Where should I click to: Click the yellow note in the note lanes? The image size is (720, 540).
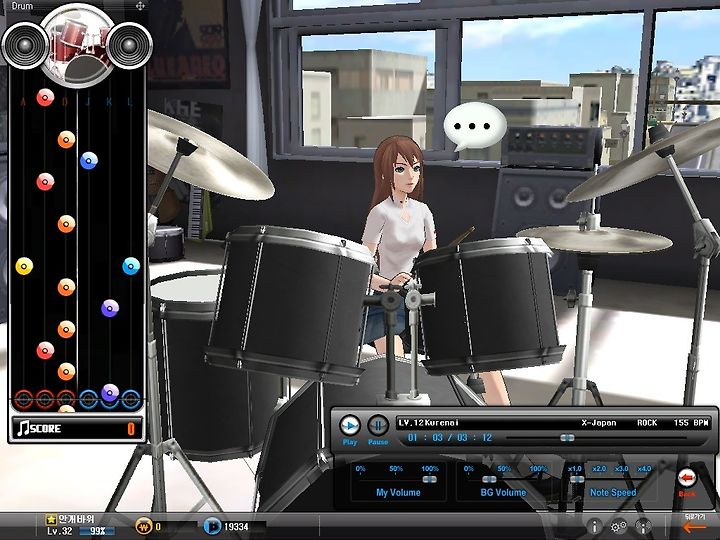(x=24, y=266)
